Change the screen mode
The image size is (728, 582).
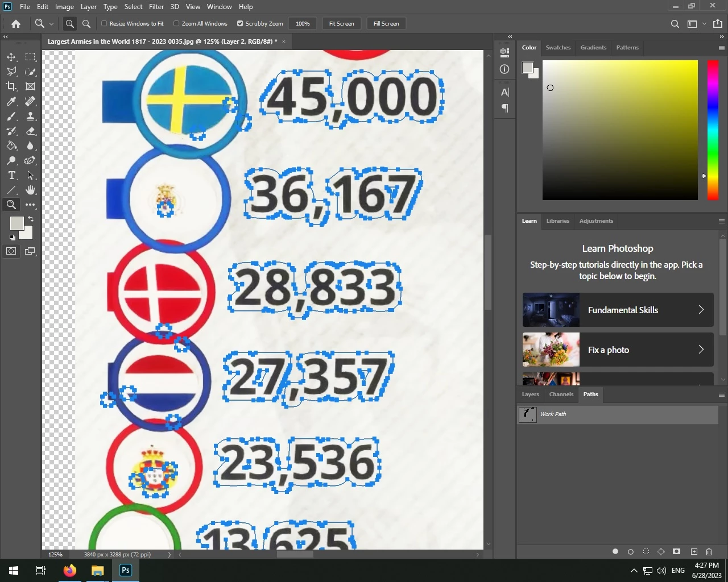click(x=30, y=251)
